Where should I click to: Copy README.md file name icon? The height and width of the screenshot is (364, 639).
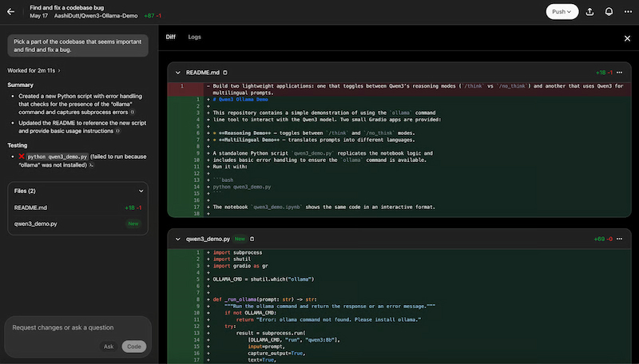click(225, 73)
